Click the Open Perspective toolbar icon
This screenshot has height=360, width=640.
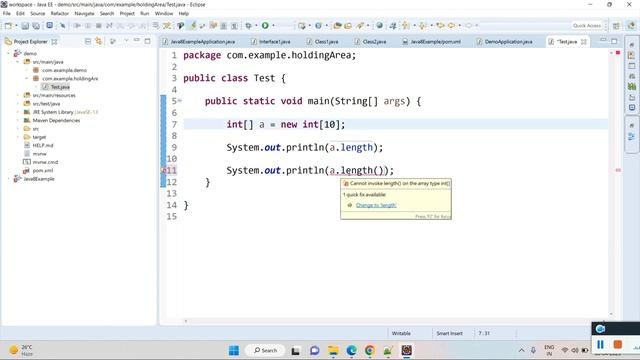coord(616,26)
